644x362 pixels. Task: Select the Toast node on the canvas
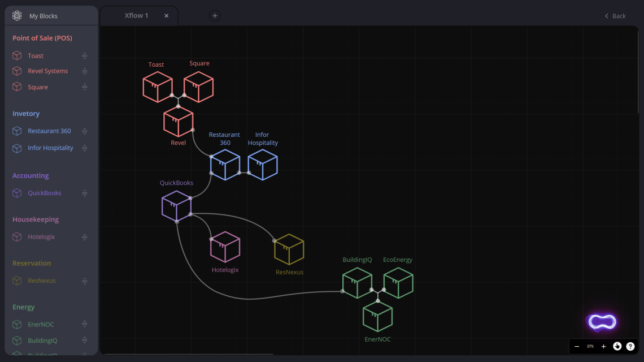tap(158, 87)
